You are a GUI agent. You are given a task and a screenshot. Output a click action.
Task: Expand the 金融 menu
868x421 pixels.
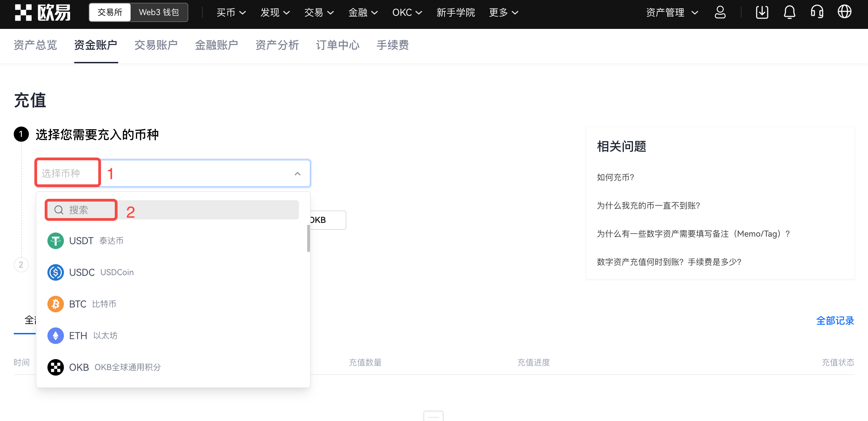(x=363, y=13)
